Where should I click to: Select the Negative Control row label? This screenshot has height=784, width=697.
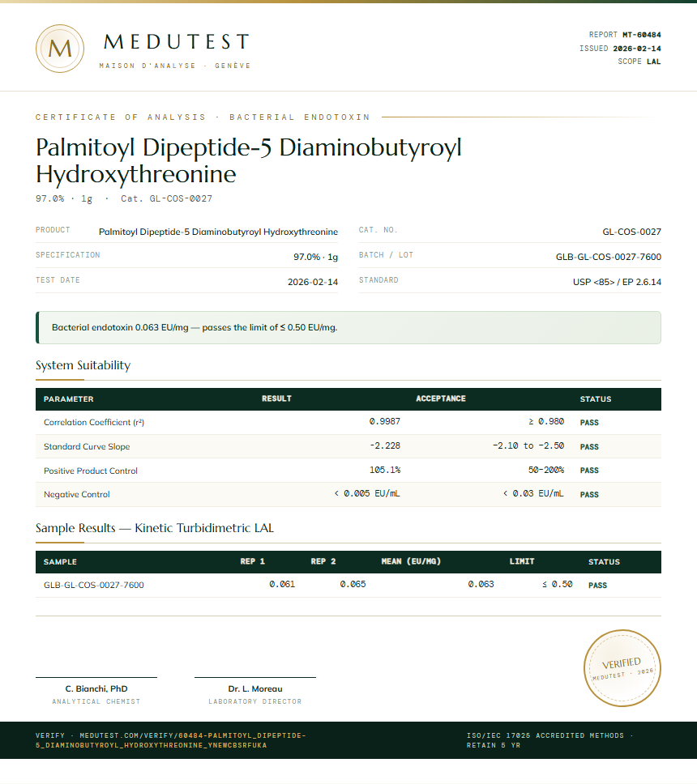click(x=76, y=494)
